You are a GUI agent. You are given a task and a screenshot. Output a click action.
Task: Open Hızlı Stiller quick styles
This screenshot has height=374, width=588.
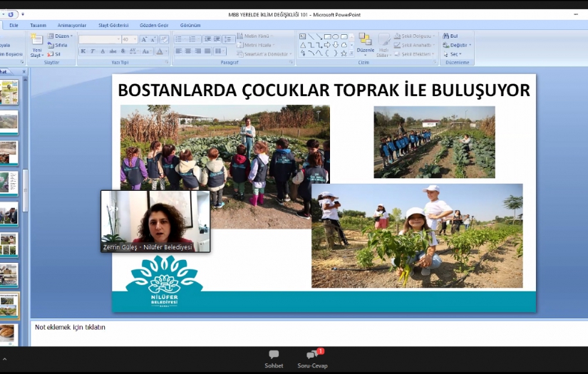(x=383, y=46)
